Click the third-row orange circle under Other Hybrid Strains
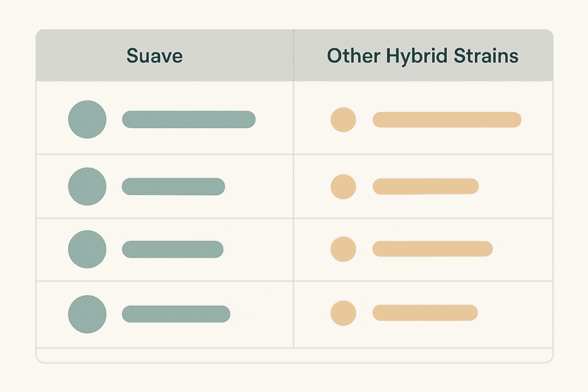 [x=343, y=249]
